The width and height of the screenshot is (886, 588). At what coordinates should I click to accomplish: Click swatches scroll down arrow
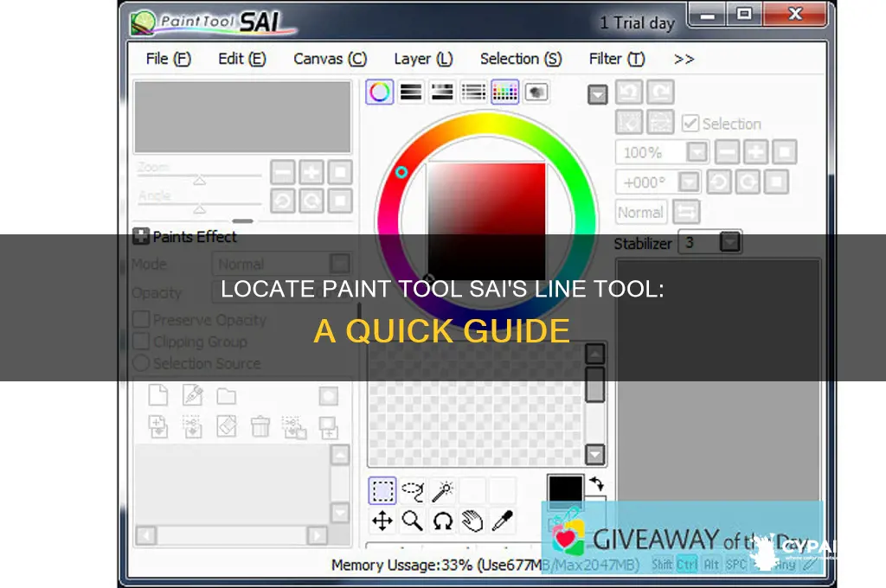pos(595,454)
